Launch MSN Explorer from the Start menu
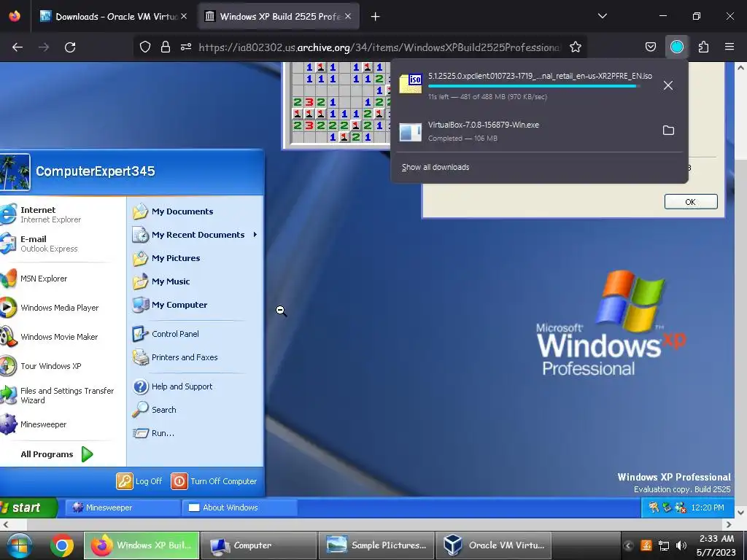 [x=57, y=279]
